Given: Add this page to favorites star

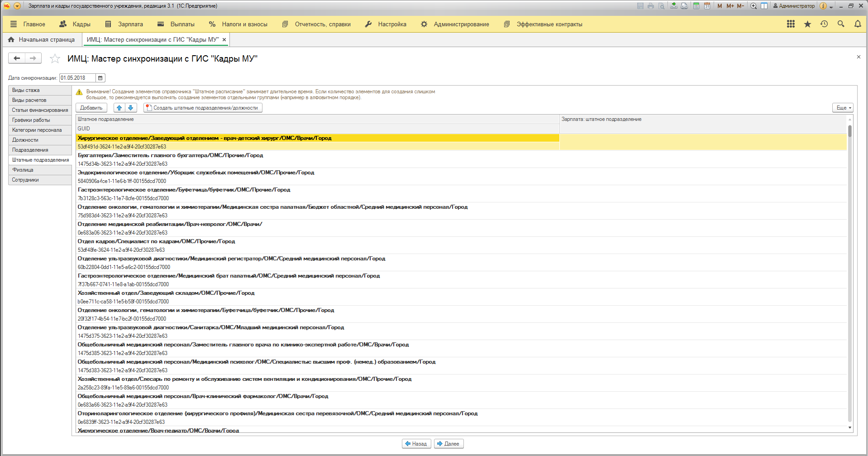Looking at the screenshot, I should (55, 58).
